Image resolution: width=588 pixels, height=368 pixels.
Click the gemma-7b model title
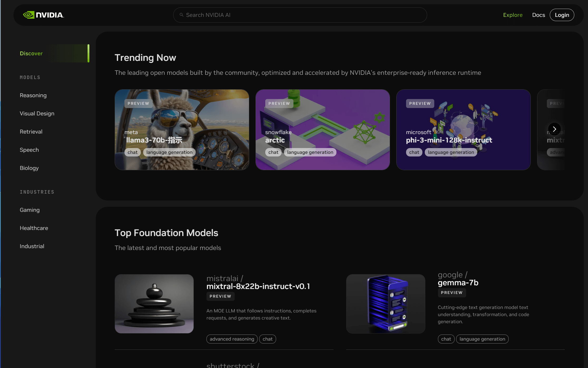[458, 283]
